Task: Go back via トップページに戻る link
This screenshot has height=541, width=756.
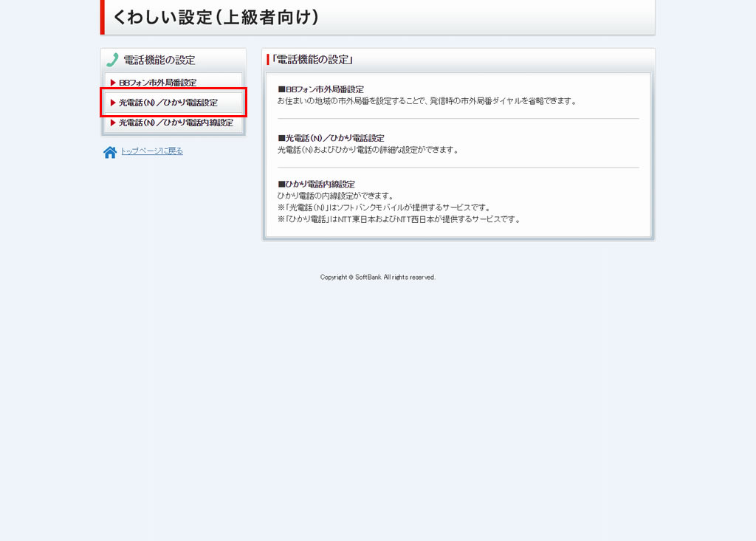Action: click(151, 151)
